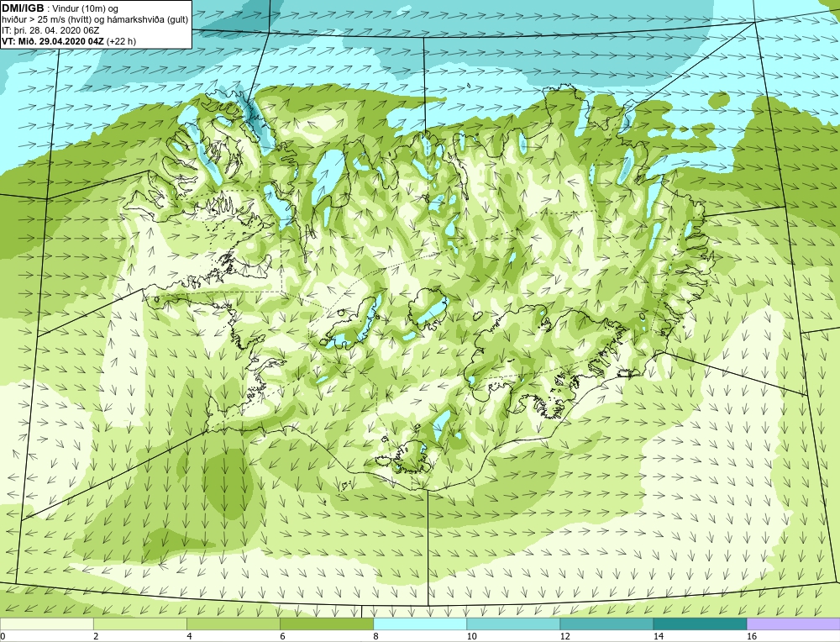Image resolution: width=840 pixels, height=642 pixels.
Task: Click the 'DMI/IGB' title text
Action: 23,8
